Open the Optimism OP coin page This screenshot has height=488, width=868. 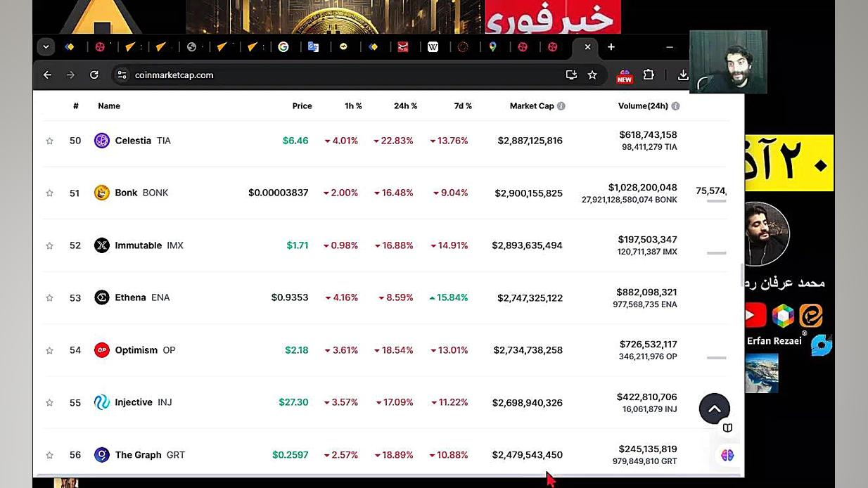coord(145,350)
